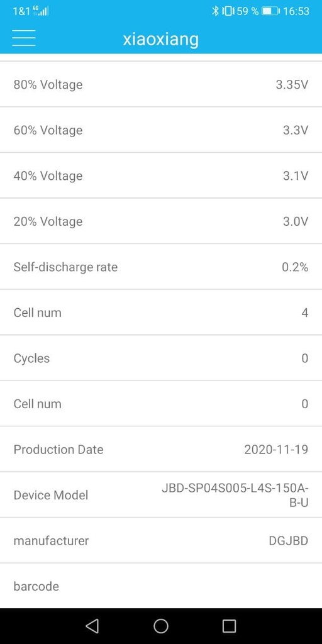Select the Cycles row
Viewport: 322px width, 644px height.
tap(161, 358)
